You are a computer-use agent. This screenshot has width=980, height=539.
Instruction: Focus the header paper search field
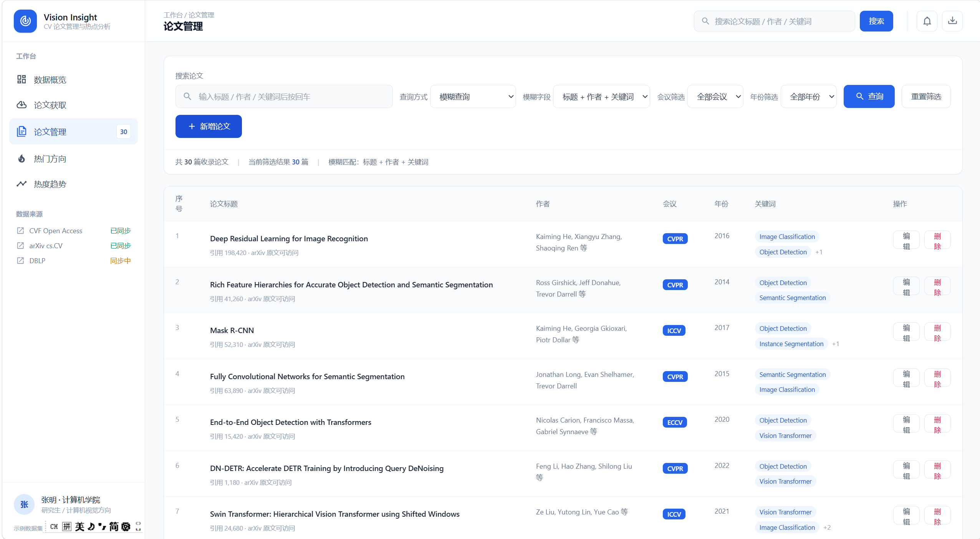(774, 21)
